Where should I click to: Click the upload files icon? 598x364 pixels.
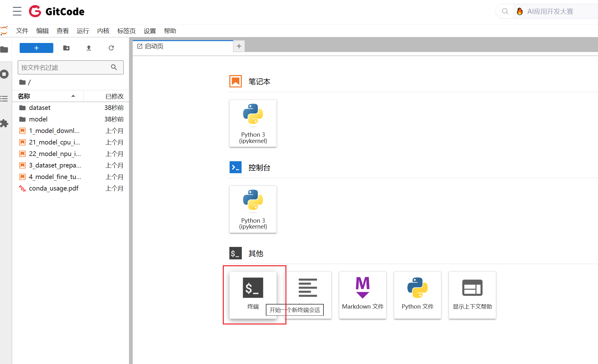[89, 48]
